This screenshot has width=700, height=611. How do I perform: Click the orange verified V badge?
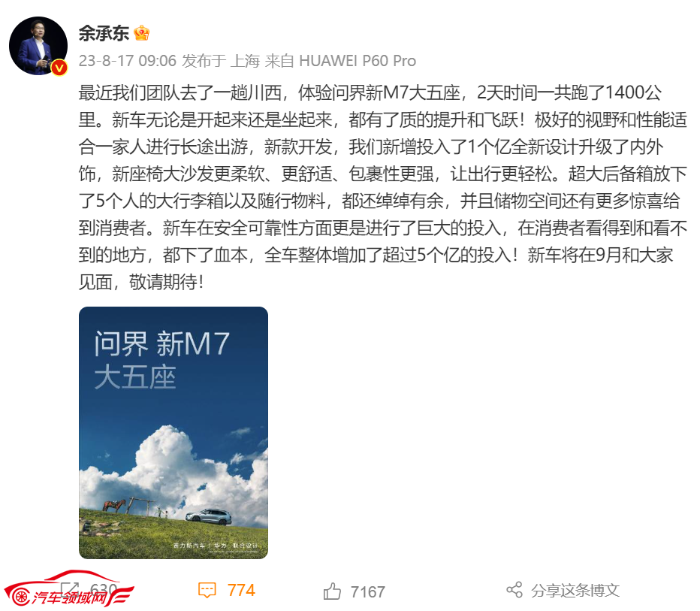(x=59, y=68)
